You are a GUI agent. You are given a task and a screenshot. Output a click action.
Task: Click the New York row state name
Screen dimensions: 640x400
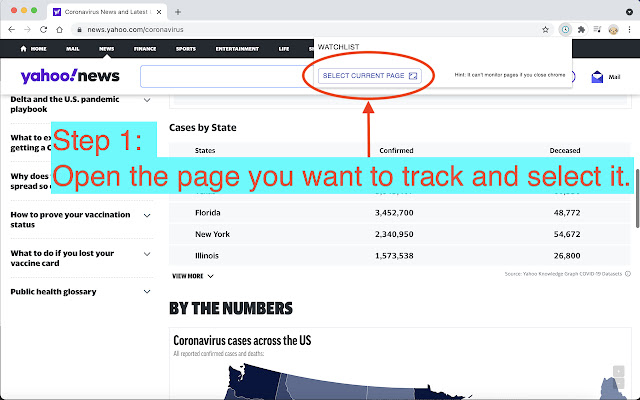212,234
